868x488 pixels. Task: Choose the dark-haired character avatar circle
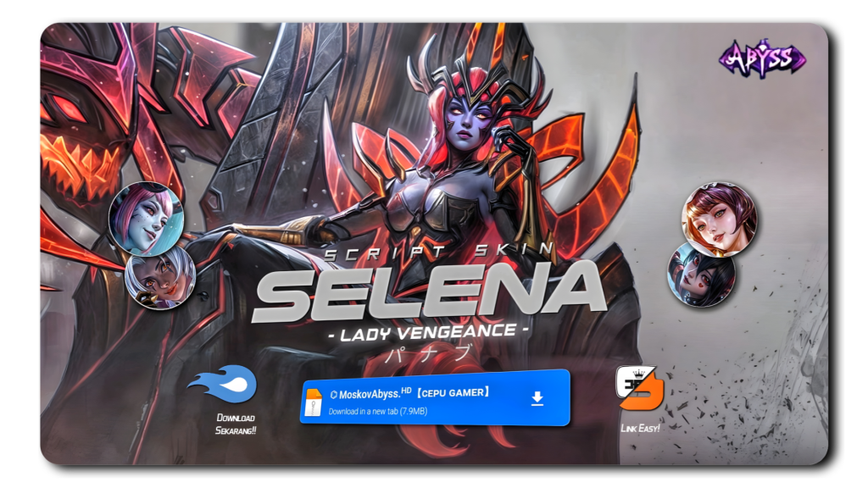(701, 274)
